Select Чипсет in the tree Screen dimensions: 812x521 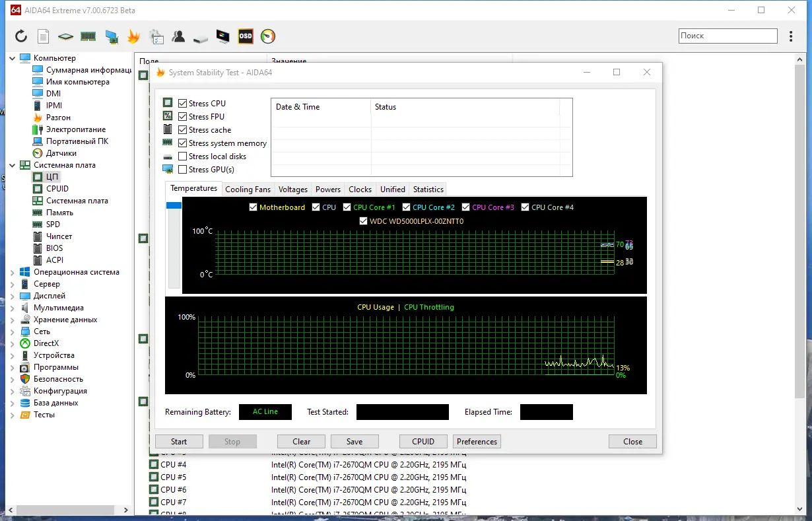click(59, 236)
